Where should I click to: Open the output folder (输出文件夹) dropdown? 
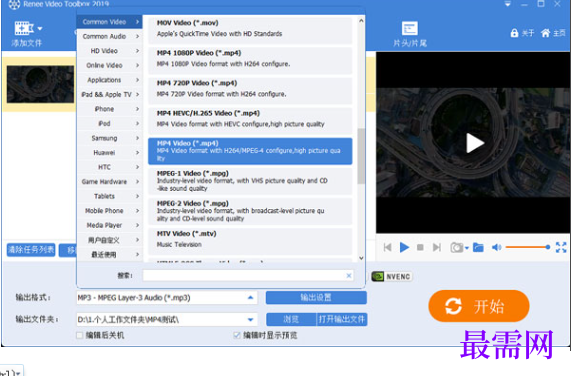click(x=250, y=320)
